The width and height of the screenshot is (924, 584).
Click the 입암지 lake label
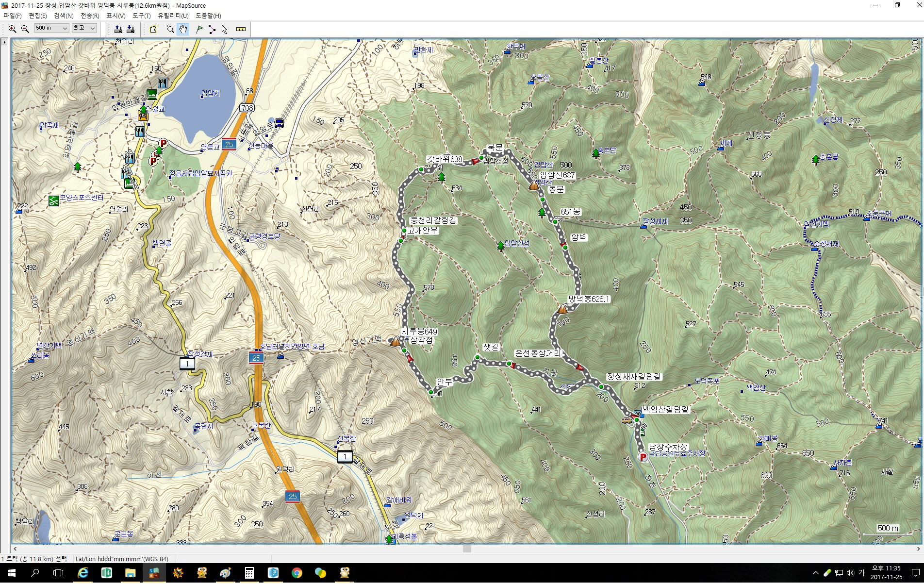(210, 93)
